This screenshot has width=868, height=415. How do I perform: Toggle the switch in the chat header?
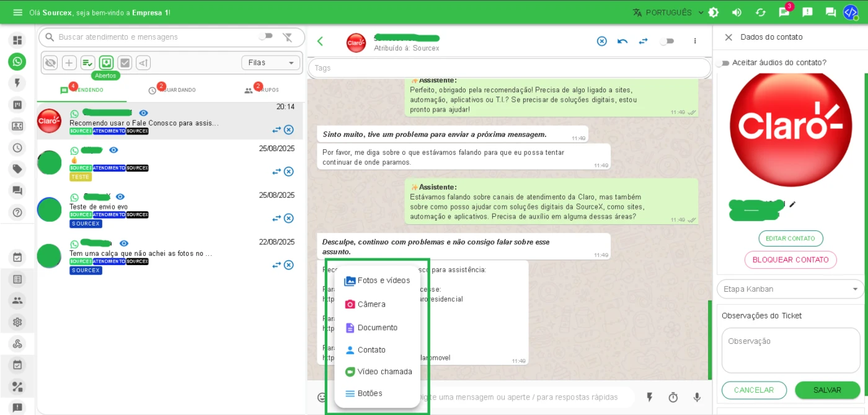667,41
